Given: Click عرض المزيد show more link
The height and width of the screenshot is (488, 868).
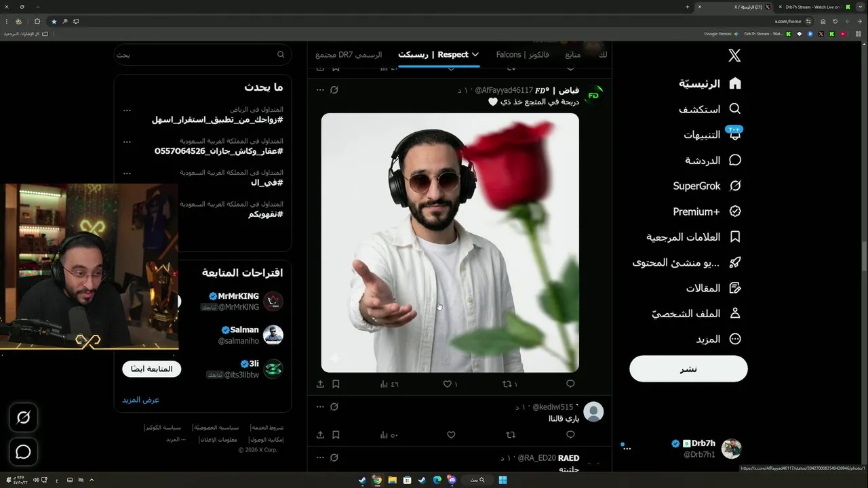Looking at the screenshot, I should tap(141, 400).
